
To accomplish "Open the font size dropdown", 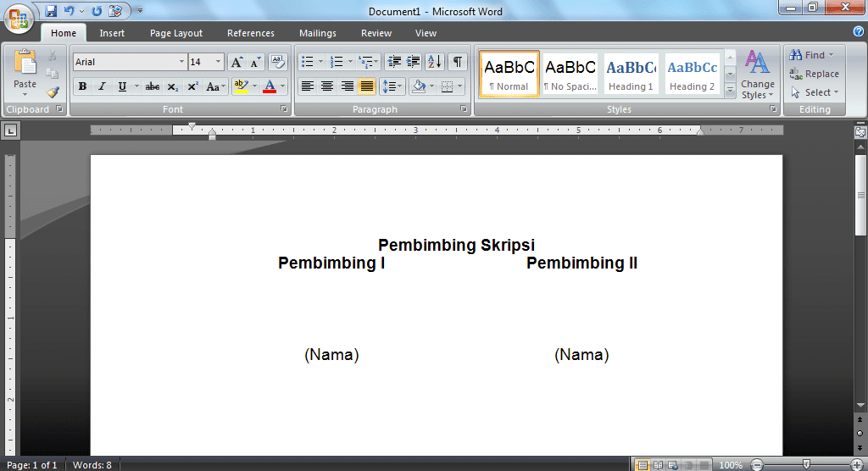I will point(219,62).
